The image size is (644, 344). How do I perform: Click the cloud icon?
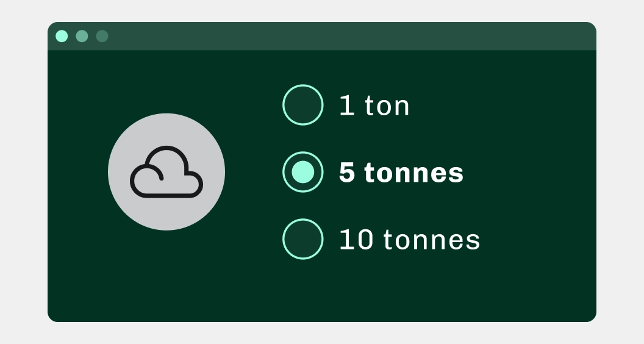166,172
